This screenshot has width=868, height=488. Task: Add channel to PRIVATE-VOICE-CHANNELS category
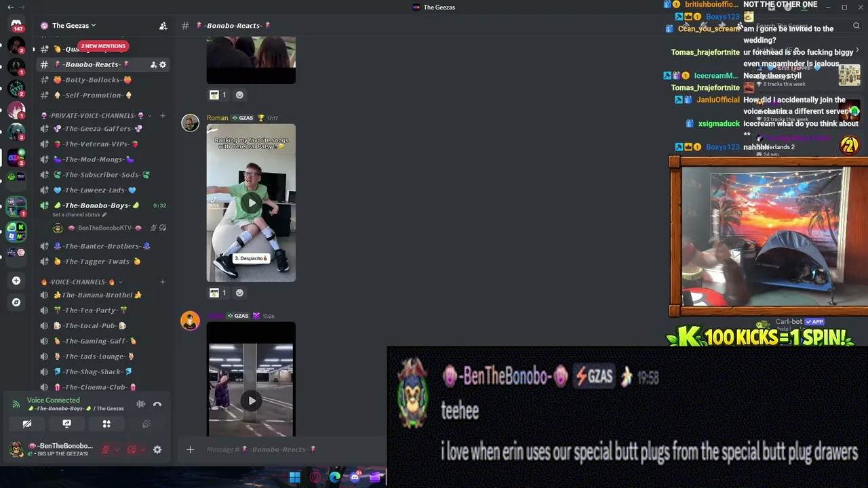click(x=163, y=116)
